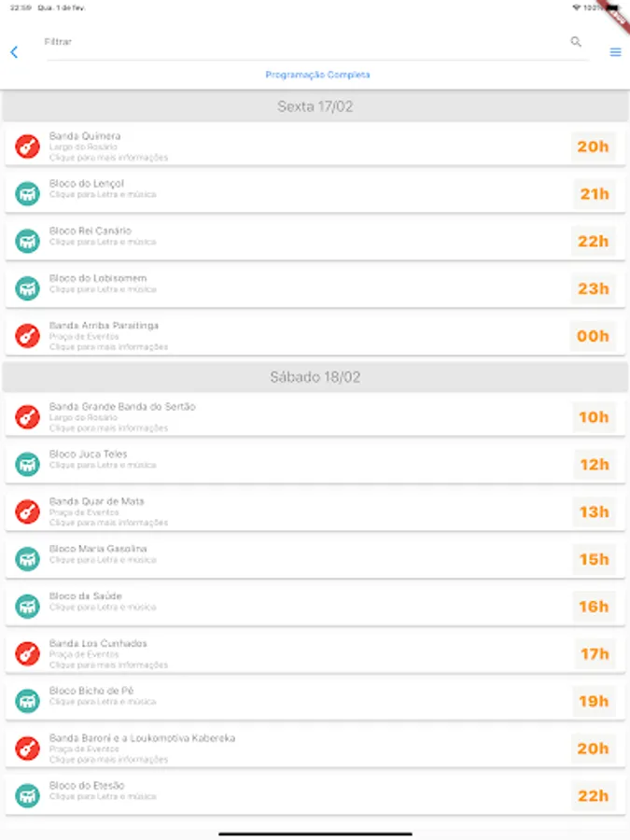This screenshot has width=630, height=840.
Task: Click the drum icon beside Bloco do Etesão
Action: tap(28, 796)
